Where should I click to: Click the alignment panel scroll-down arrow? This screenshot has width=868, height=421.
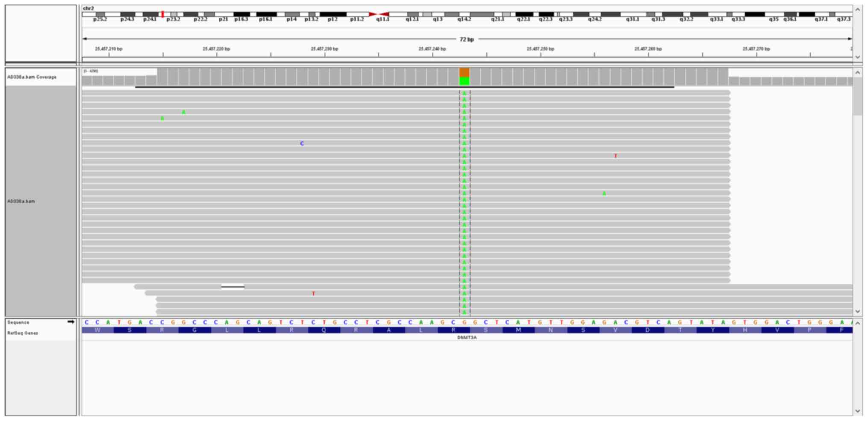[857, 311]
